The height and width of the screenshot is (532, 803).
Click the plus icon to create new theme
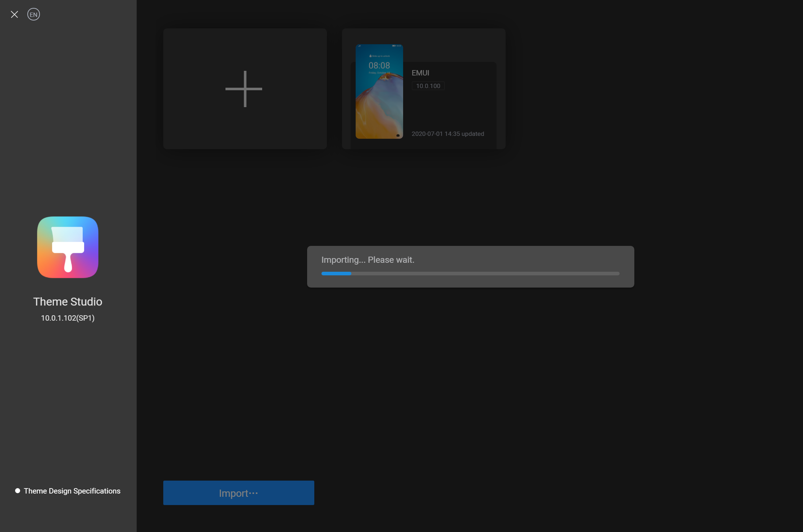[x=244, y=89]
